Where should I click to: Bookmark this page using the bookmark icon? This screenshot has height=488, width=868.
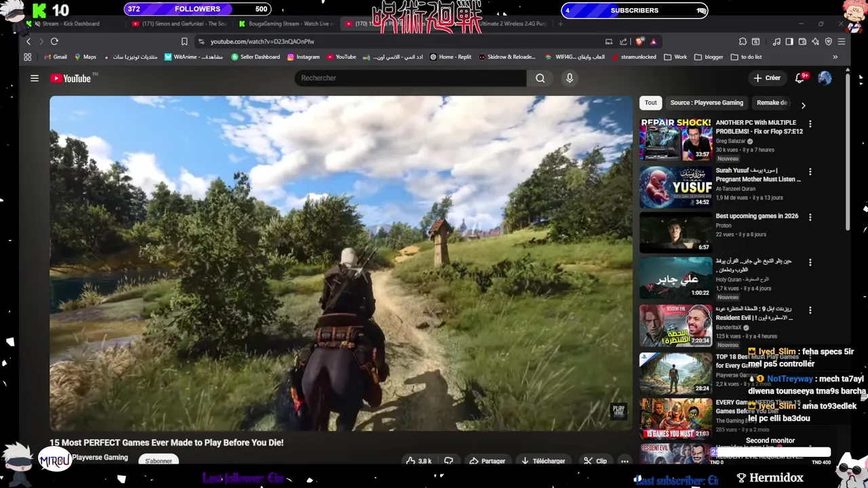click(184, 41)
